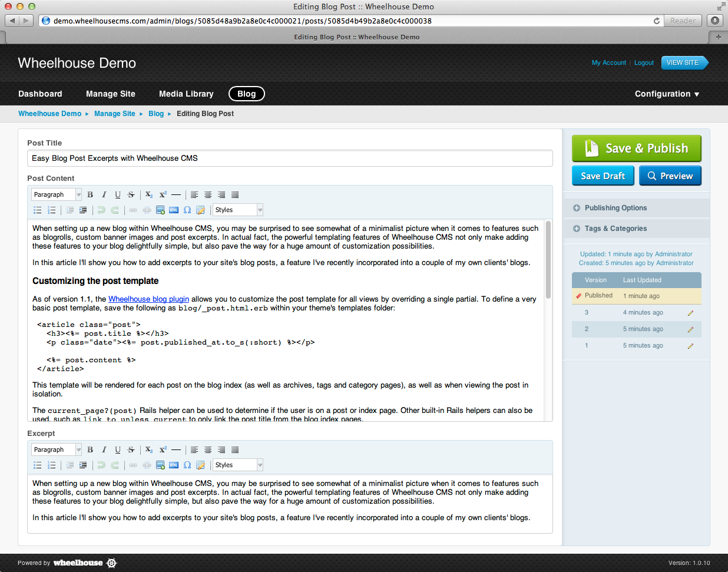Open Paragraph format dropdown in Excerpt editor
Screen dimensions: 728x572
point(57,449)
